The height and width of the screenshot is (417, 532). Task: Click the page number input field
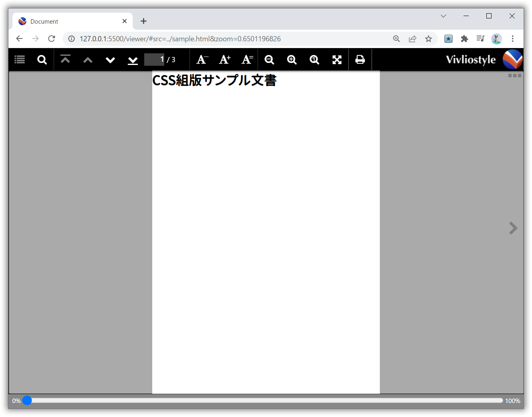tap(155, 59)
